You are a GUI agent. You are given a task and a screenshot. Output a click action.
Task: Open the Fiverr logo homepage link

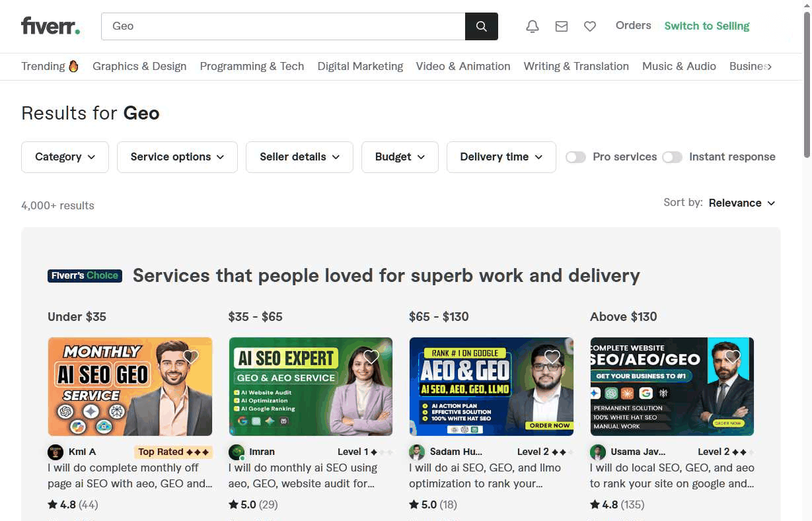pos(51,26)
